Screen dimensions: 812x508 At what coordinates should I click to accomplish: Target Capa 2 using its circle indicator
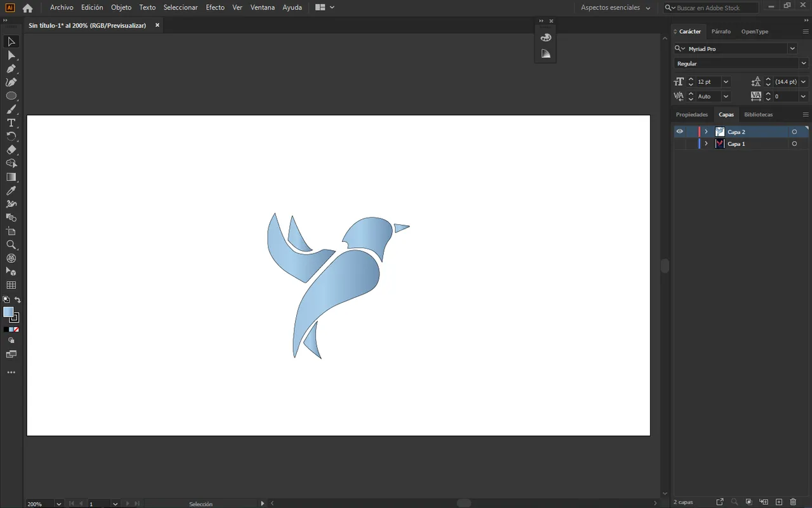coord(794,132)
